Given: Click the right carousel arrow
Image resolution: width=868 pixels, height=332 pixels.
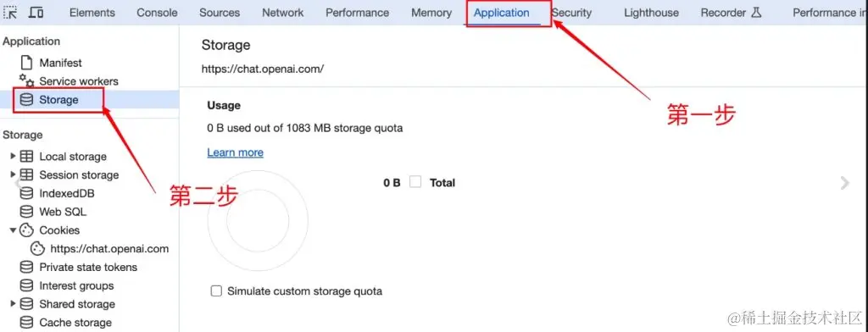Looking at the screenshot, I should (x=845, y=183).
